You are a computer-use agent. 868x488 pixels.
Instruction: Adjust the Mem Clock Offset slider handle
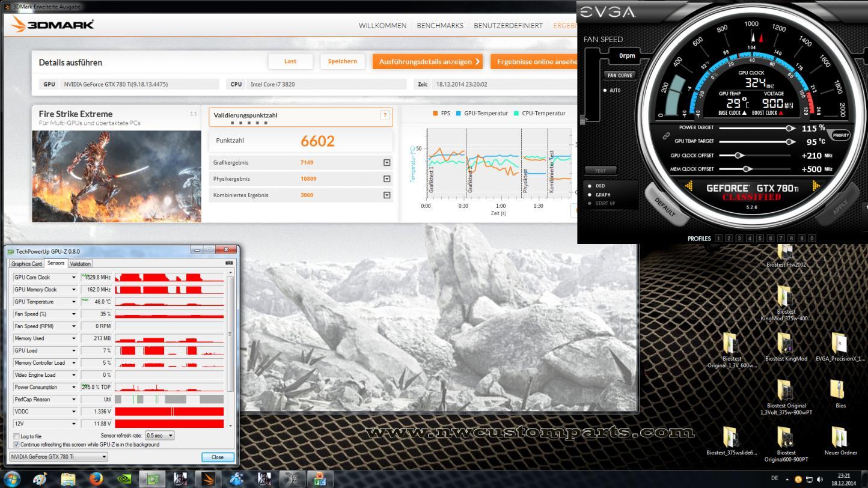tap(746, 169)
